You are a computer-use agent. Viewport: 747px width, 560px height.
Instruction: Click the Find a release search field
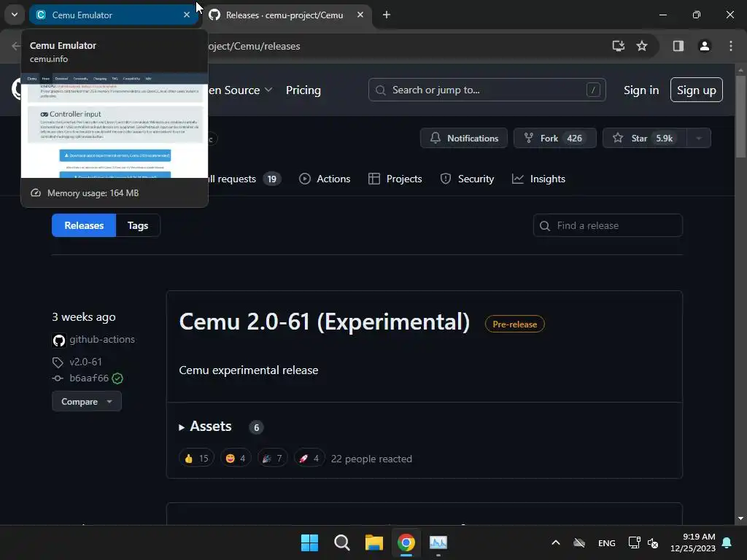608,225
